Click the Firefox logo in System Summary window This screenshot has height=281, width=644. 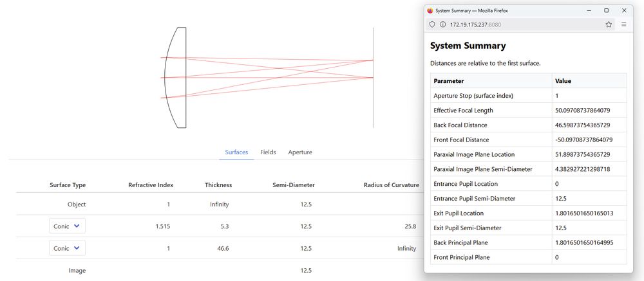(x=430, y=11)
